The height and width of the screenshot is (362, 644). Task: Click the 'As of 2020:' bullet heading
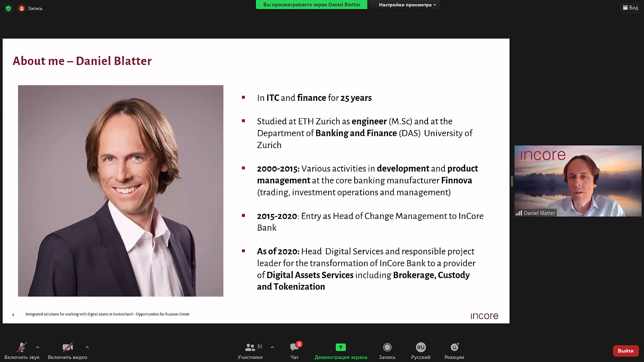coord(278,251)
